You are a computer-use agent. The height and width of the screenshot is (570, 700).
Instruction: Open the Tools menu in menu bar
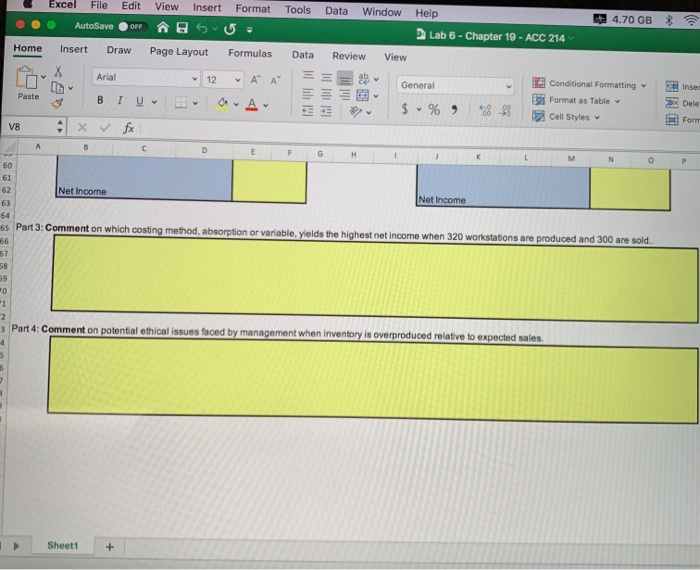tap(298, 9)
